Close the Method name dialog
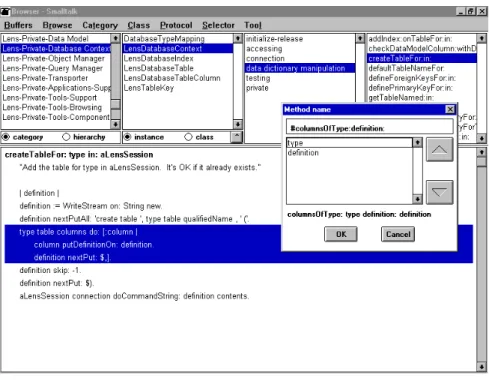Image resolution: width=489 pixels, height=381 pixels. (450, 109)
